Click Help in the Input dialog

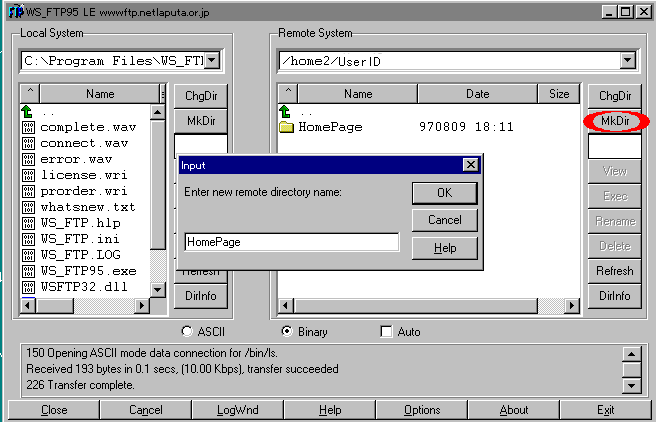(445, 248)
